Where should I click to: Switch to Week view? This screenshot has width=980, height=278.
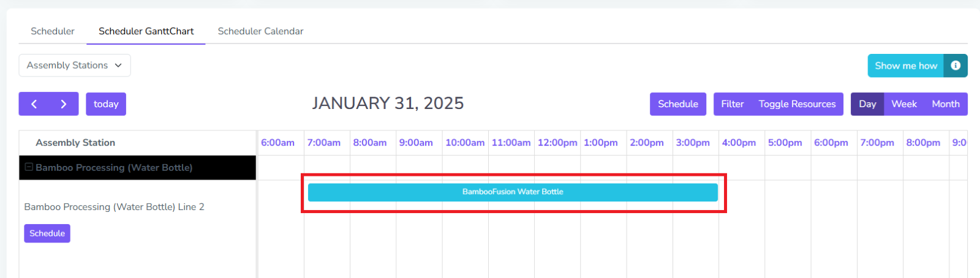click(903, 104)
